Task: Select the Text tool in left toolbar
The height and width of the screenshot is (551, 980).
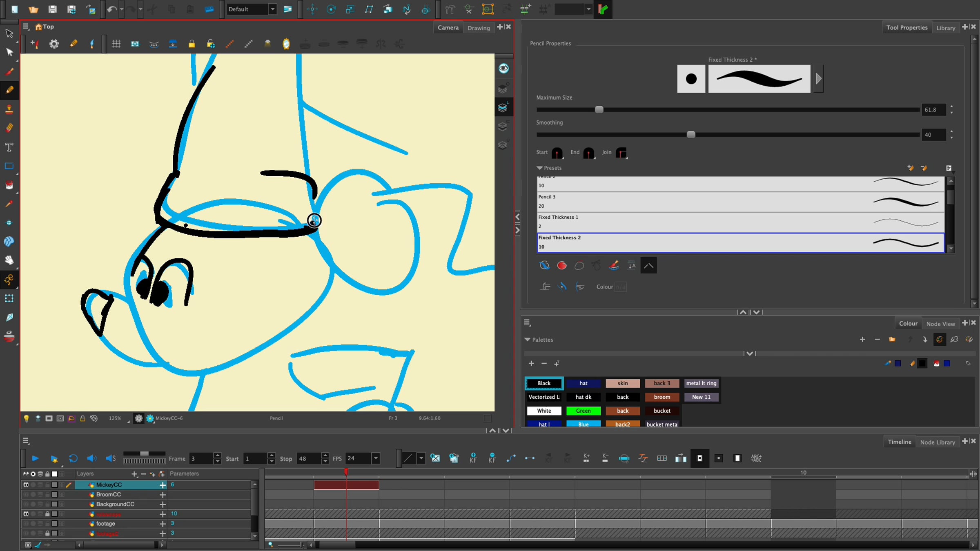Action: [9, 147]
